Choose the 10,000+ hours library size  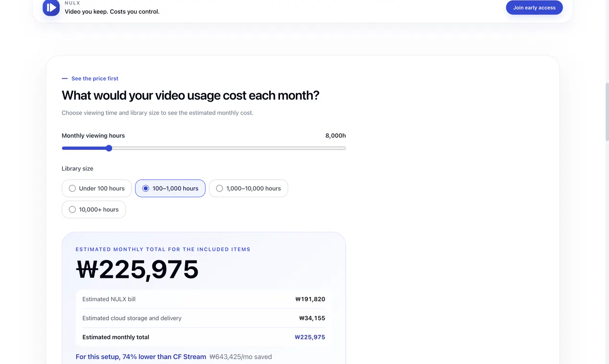tap(94, 209)
